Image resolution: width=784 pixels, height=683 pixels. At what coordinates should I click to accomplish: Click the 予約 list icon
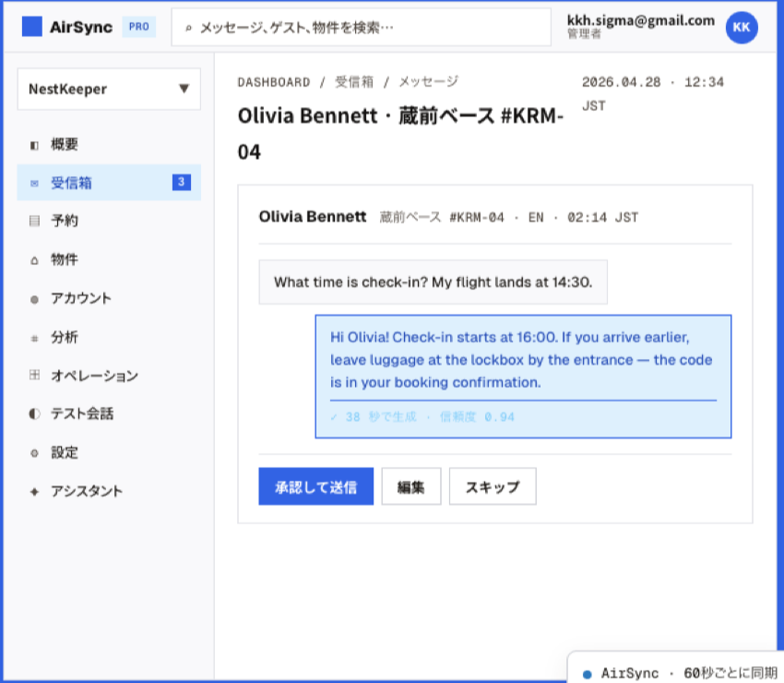(34, 221)
